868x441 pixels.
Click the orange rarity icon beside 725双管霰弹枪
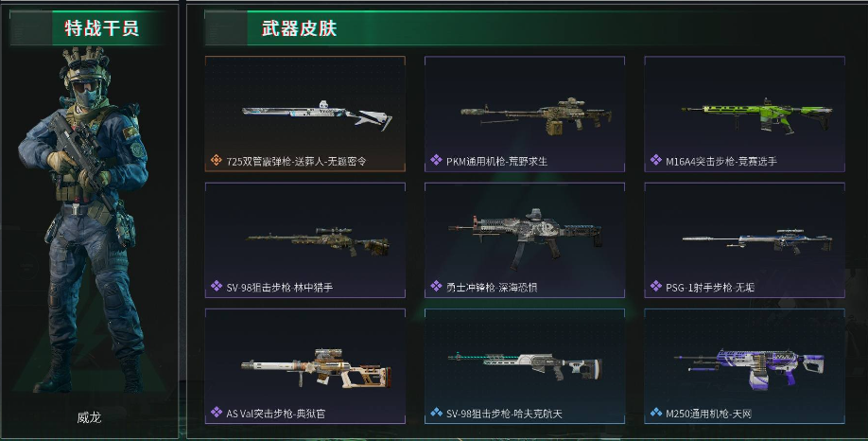[216, 160]
